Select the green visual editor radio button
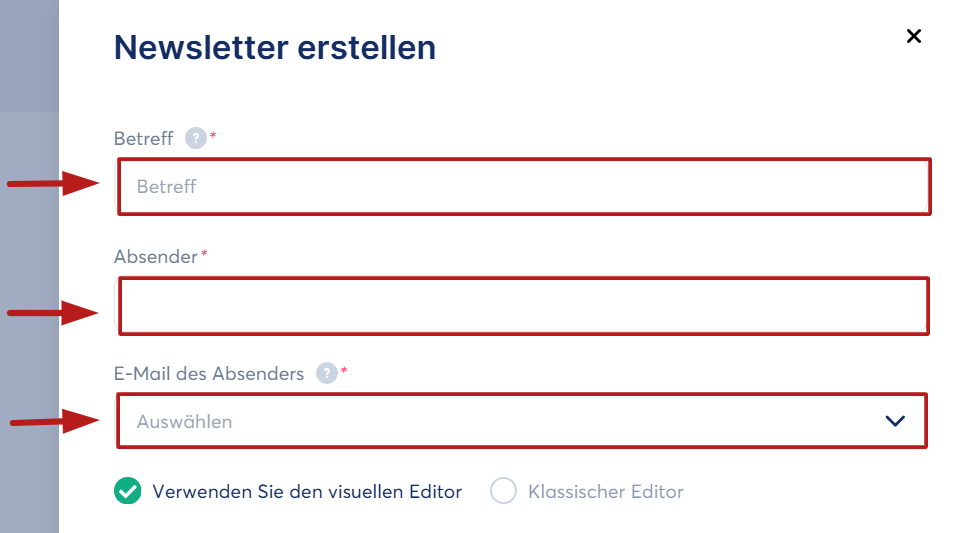 click(127, 491)
